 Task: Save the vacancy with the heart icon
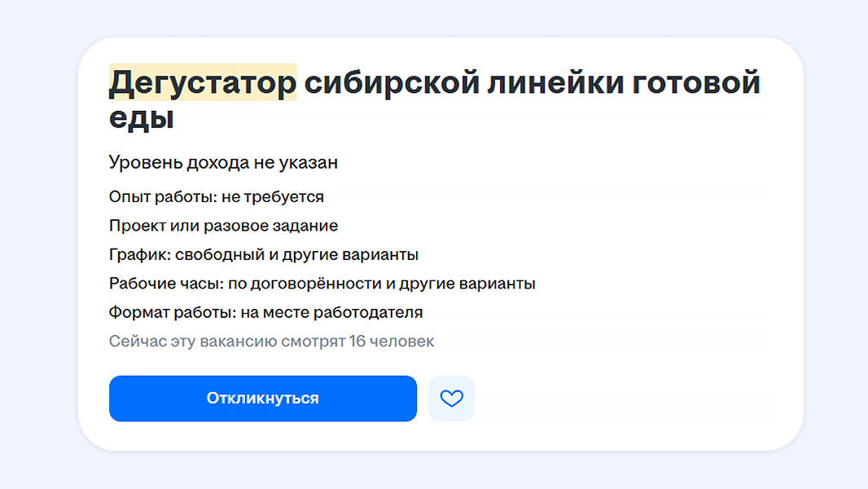point(451,399)
